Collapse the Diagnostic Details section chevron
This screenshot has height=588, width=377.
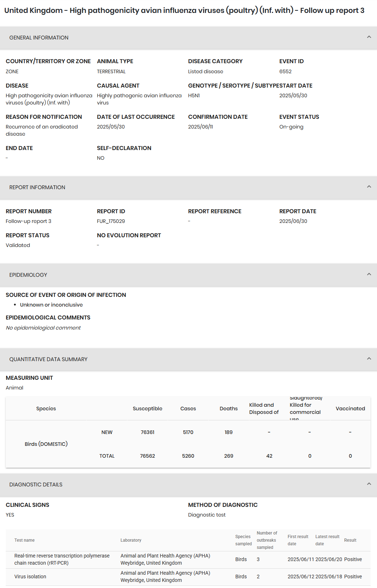pos(369,484)
